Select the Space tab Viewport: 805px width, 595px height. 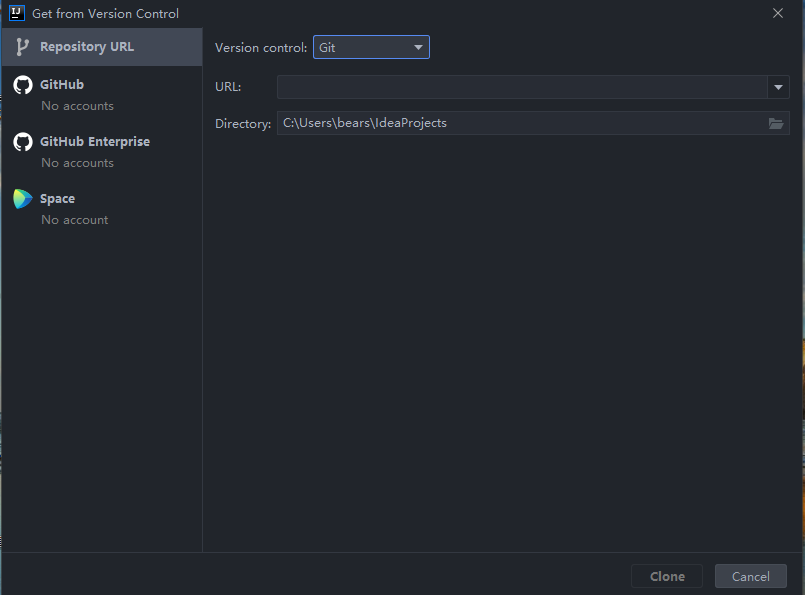pyautogui.click(x=102, y=208)
